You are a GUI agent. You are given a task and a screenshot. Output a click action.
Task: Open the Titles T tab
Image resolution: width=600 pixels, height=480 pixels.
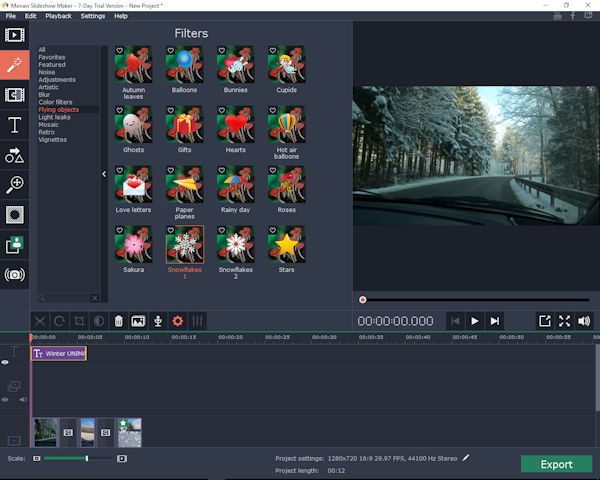pyautogui.click(x=15, y=125)
